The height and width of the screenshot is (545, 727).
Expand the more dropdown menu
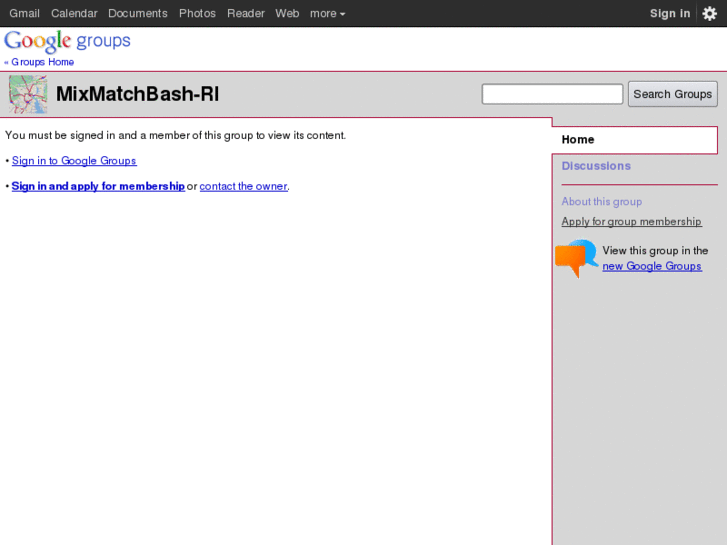tap(327, 13)
